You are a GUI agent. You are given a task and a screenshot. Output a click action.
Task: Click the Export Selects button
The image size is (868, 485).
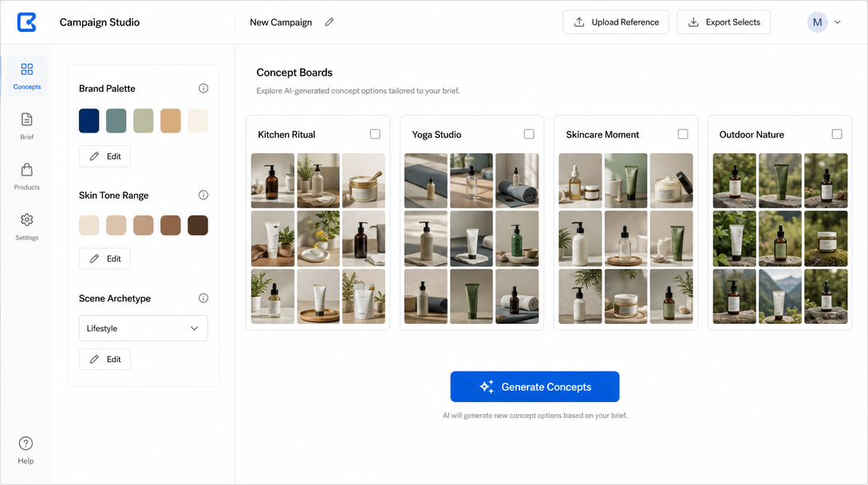tap(724, 22)
